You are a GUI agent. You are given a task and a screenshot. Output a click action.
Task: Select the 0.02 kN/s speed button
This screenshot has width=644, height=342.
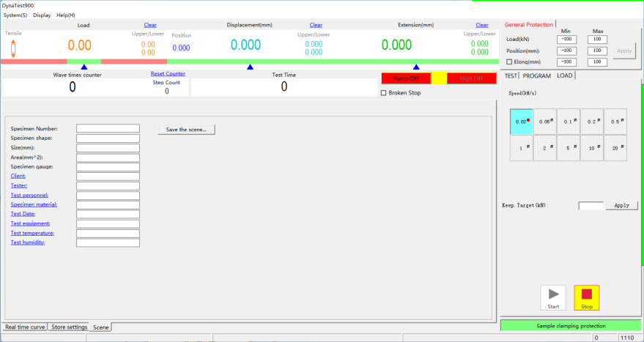tap(521, 122)
